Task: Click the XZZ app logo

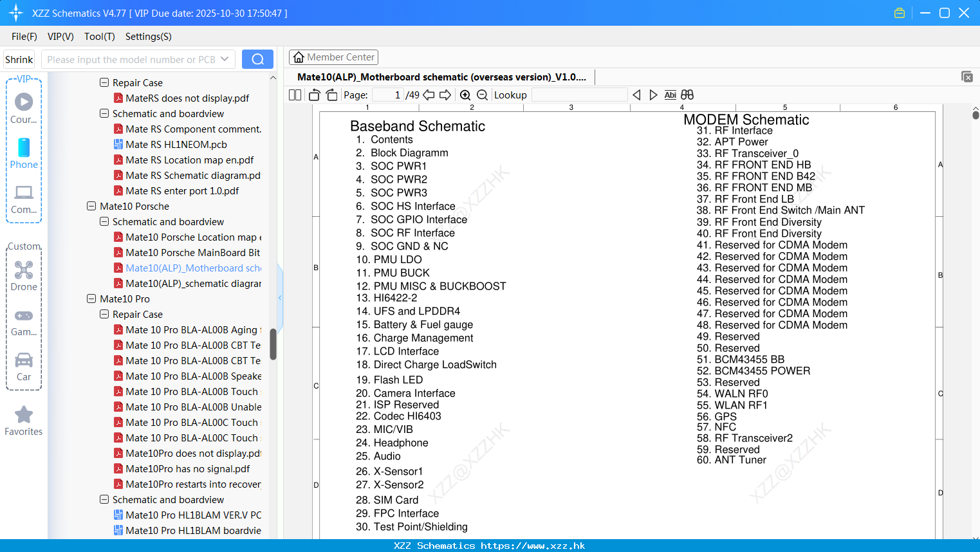Action: point(16,13)
